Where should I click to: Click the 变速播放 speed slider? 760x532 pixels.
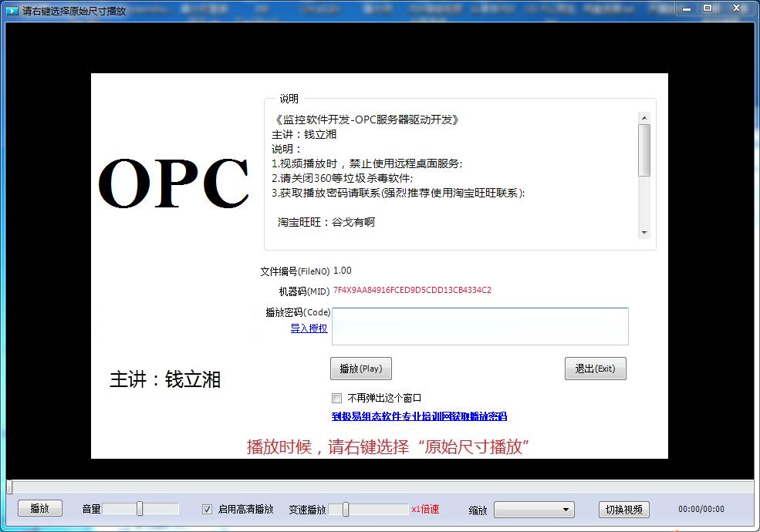[368, 509]
